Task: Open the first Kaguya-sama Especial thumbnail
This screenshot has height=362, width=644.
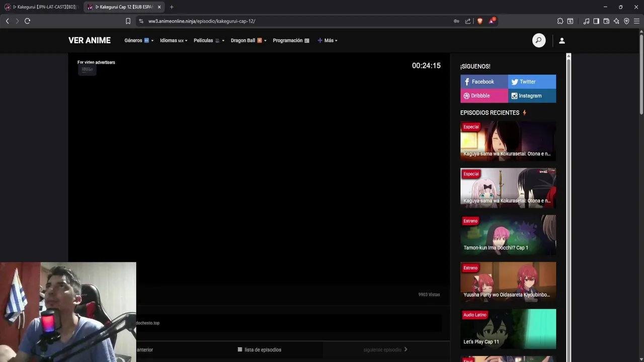Action: pyautogui.click(x=508, y=141)
